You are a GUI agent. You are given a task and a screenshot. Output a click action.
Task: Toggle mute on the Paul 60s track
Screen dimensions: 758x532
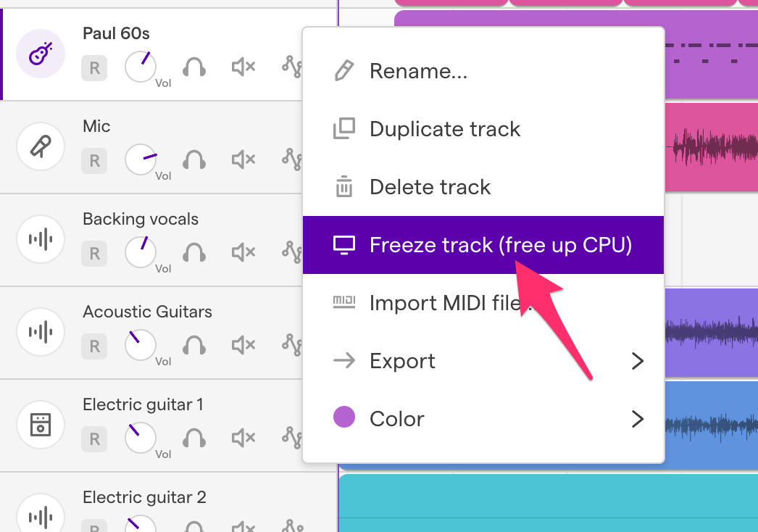click(243, 67)
